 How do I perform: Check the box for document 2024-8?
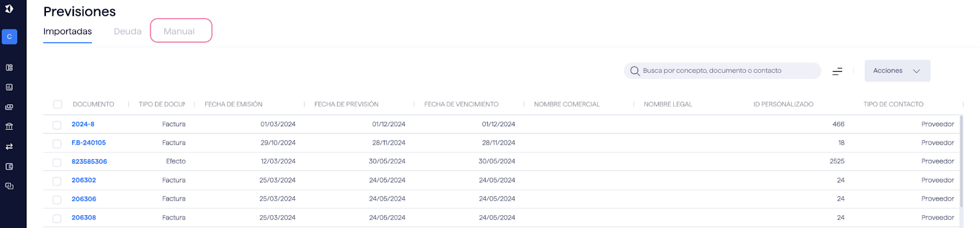pyautogui.click(x=57, y=124)
